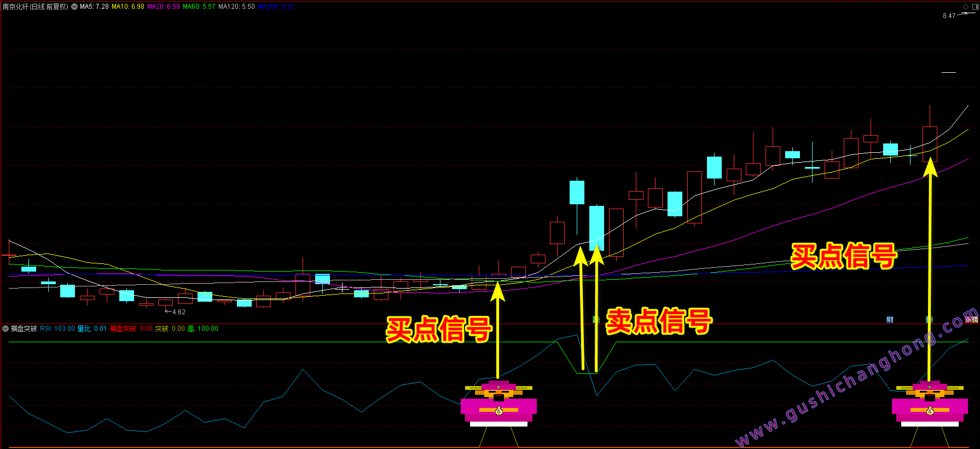This screenshot has width=980, height=449.
Task: Click the MA250: 5.22 indicator label
Action: point(276,7)
